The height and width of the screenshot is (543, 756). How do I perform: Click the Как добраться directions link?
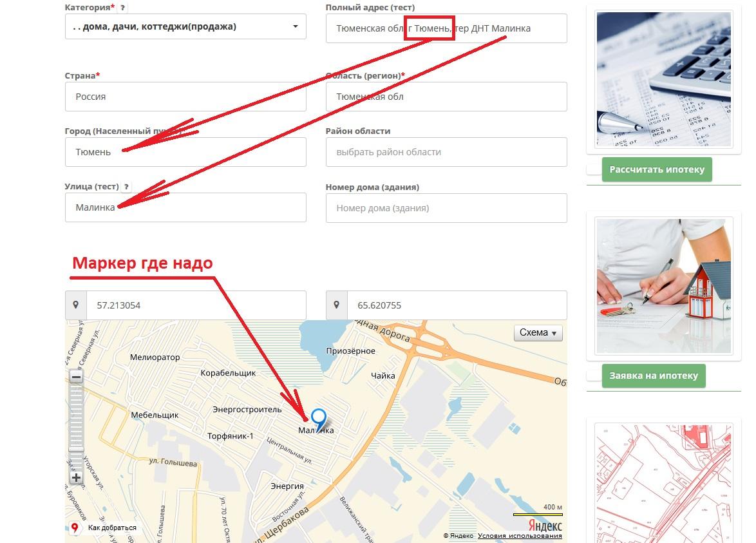coord(112,528)
